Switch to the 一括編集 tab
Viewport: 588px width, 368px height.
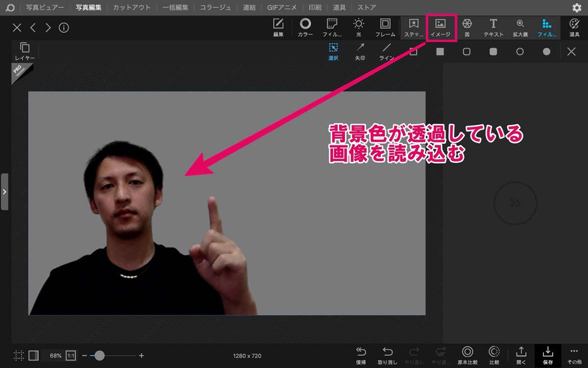(175, 8)
